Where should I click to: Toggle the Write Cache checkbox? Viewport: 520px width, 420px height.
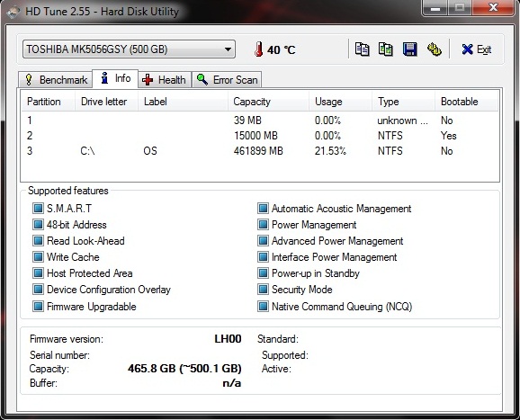[x=38, y=257]
